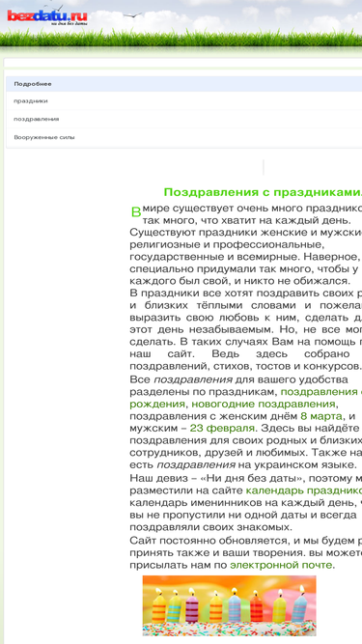Screen dimensions: 362x644
Task: Click the электронной почте link
Action: coord(281,565)
